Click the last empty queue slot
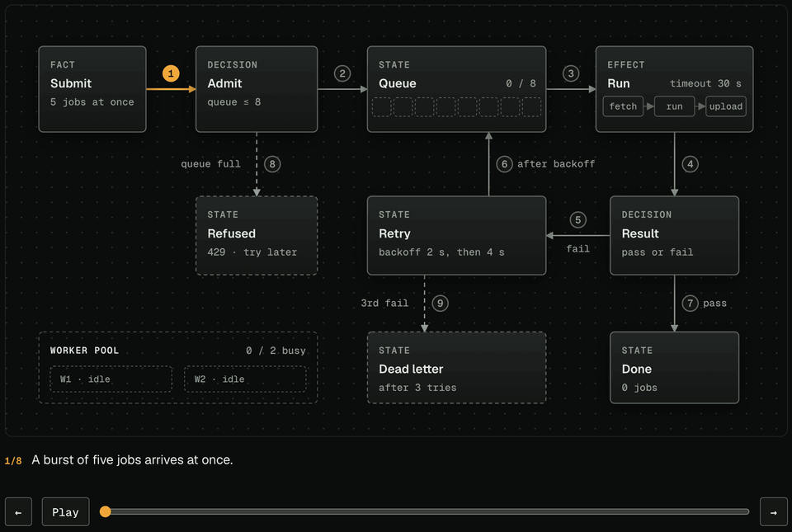Screen dimensions: 792x532 pyautogui.click(x=531, y=107)
